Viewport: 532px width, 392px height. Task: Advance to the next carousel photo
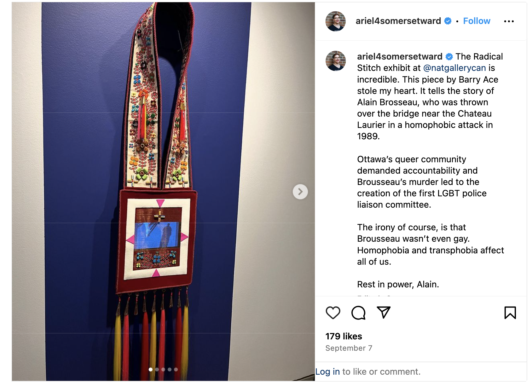point(300,192)
